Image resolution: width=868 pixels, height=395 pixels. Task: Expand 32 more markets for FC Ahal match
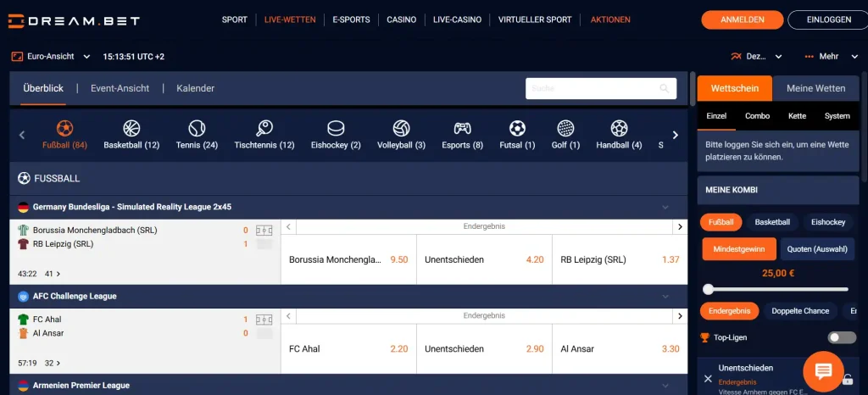click(53, 364)
